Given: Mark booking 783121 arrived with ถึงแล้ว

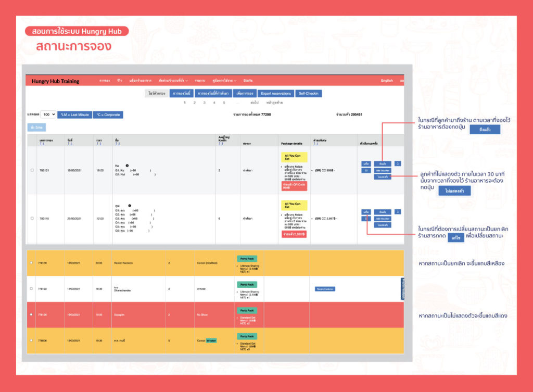Looking at the screenshot, I should [383, 163].
